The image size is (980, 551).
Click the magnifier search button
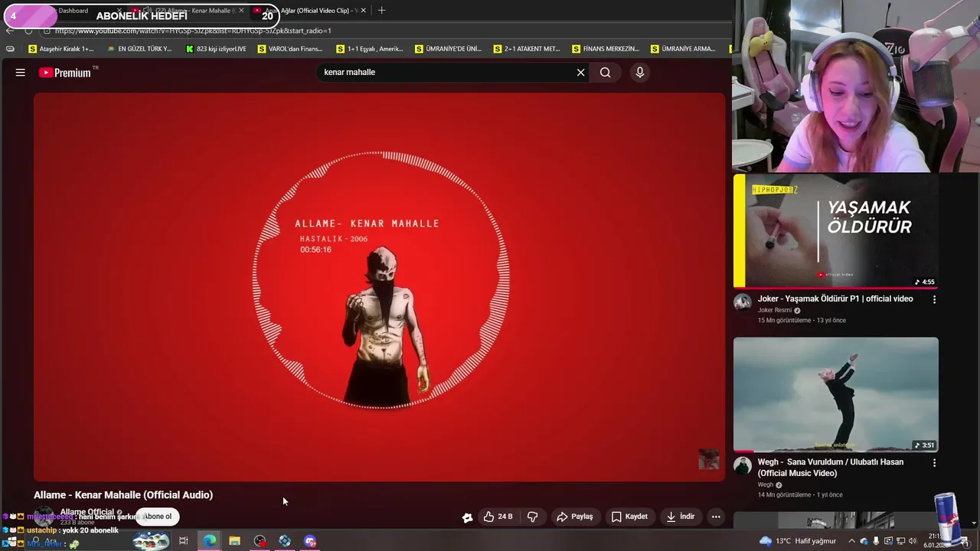[606, 73]
